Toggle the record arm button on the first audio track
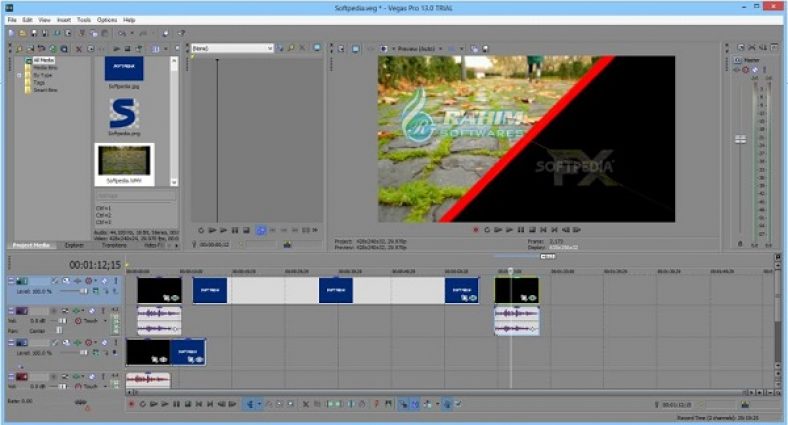 tap(76, 320)
